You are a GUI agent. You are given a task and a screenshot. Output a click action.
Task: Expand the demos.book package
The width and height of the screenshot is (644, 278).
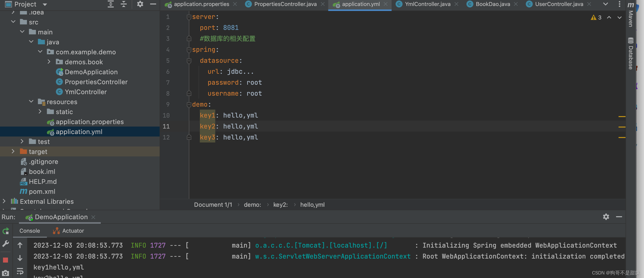[49, 62]
